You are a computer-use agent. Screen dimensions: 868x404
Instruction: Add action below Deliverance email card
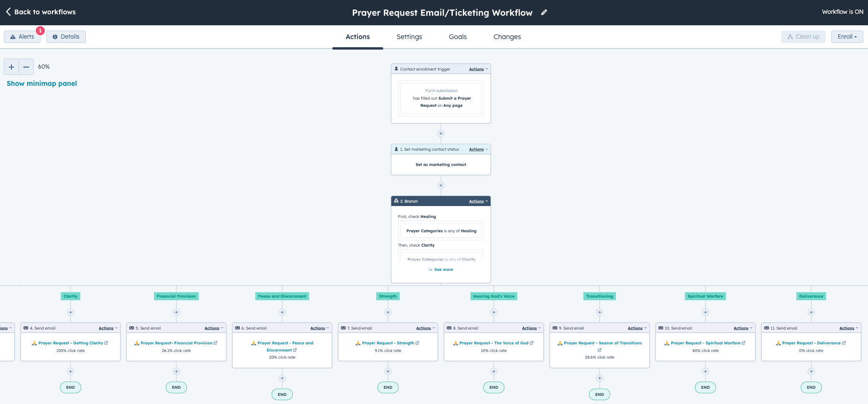[811, 372]
